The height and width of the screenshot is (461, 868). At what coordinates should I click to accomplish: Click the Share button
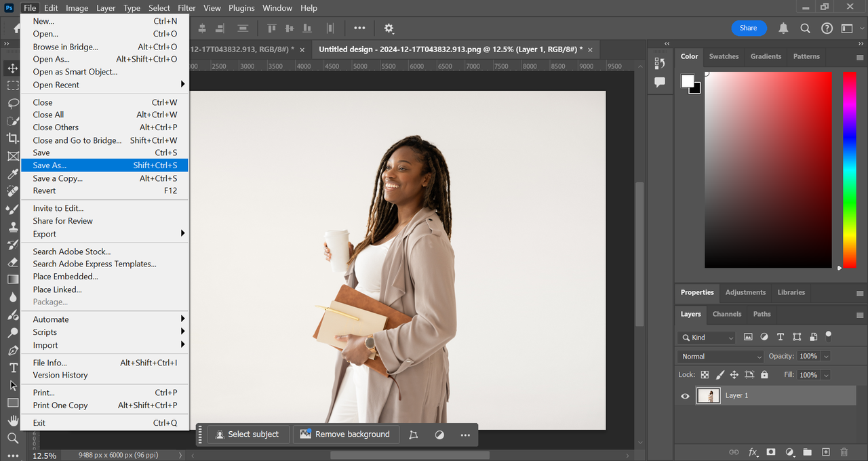(x=749, y=28)
